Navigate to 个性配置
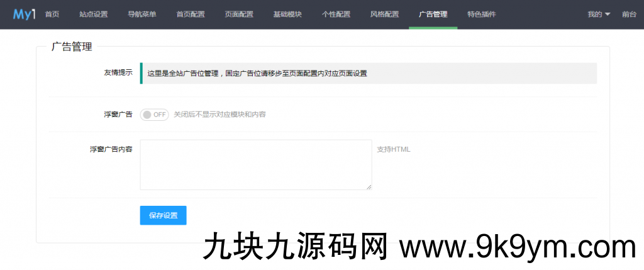This screenshot has width=644, height=270. point(336,14)
